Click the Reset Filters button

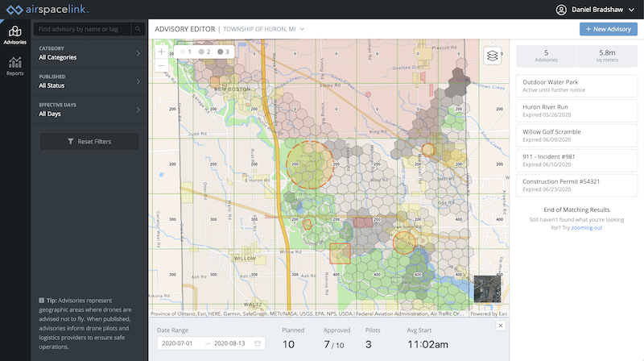pos(89,141)
